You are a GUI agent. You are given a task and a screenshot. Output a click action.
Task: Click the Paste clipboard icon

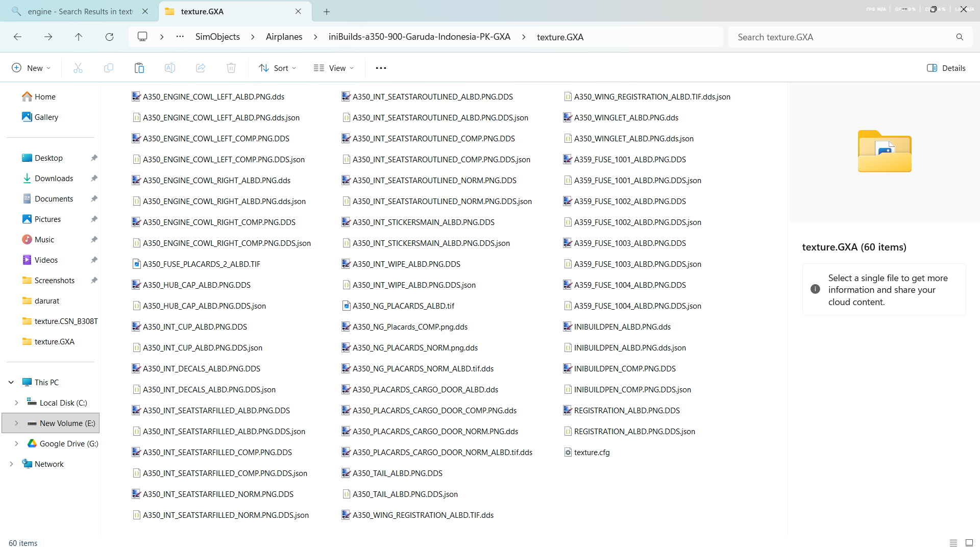[139, 68]
